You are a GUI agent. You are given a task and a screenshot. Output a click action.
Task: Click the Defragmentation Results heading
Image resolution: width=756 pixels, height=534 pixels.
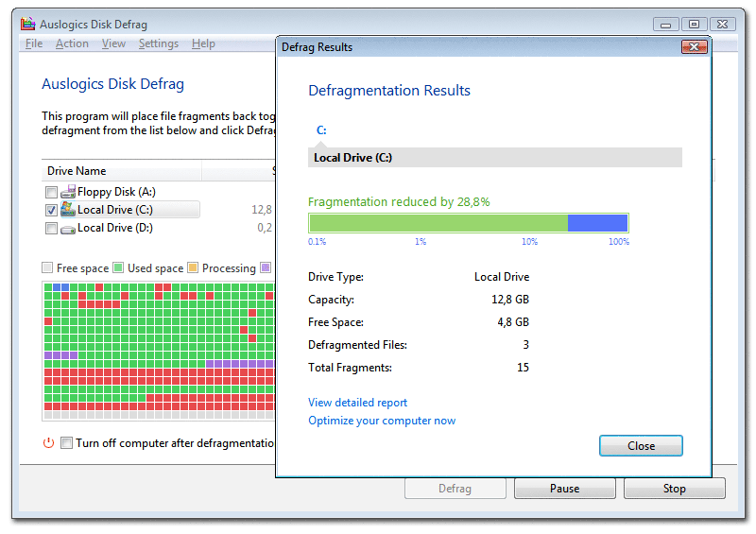[x=389, y=90]
